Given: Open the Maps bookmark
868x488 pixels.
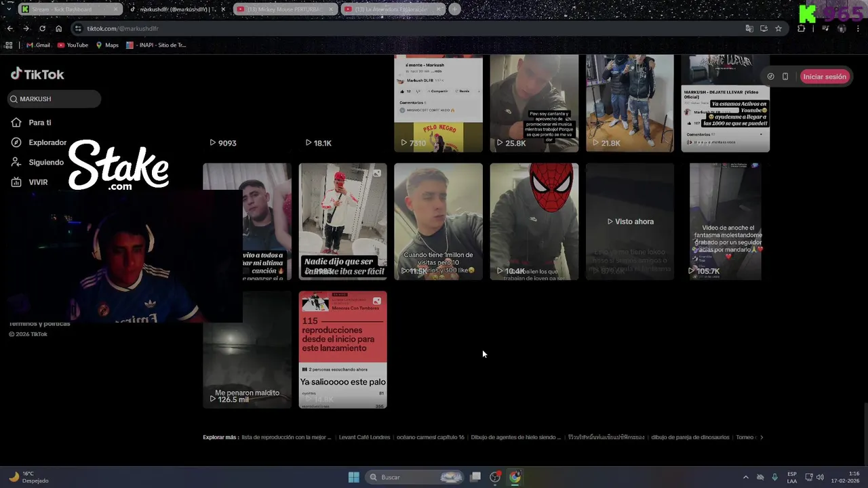Looking at the screenshot, I should coord(107,45).
